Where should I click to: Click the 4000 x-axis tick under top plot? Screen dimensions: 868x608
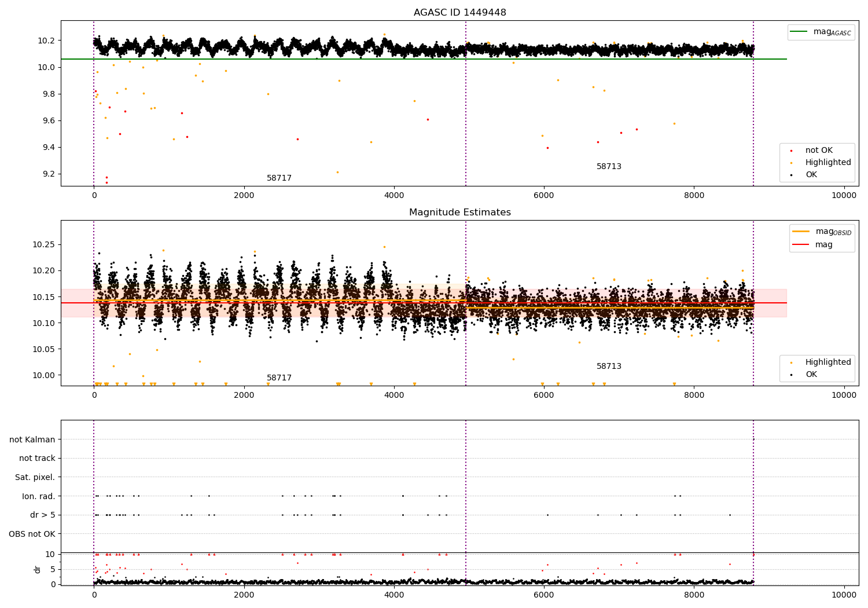pyautogui.click(x=394, y=196)
